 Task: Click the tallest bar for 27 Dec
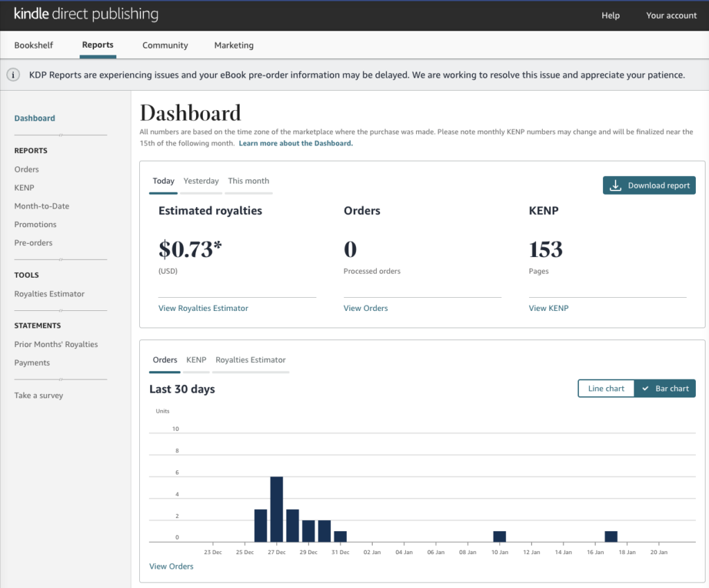point(276,509)
